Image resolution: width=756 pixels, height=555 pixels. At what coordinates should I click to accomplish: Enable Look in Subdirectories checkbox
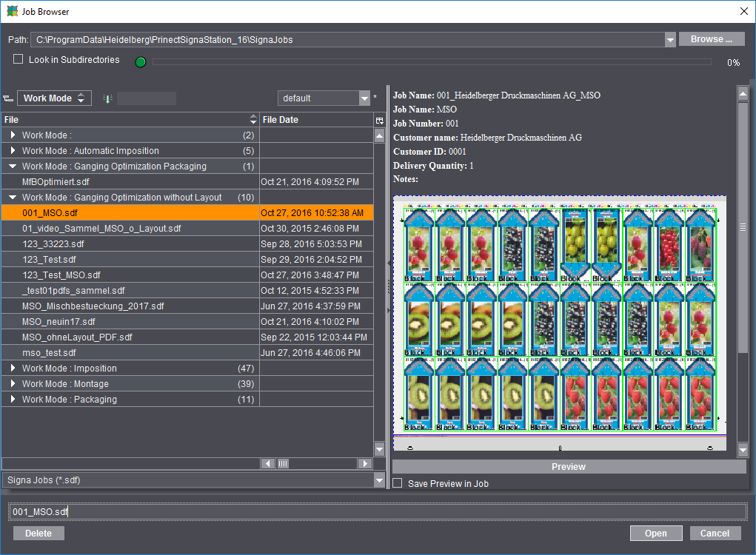[x=19, y=60]
